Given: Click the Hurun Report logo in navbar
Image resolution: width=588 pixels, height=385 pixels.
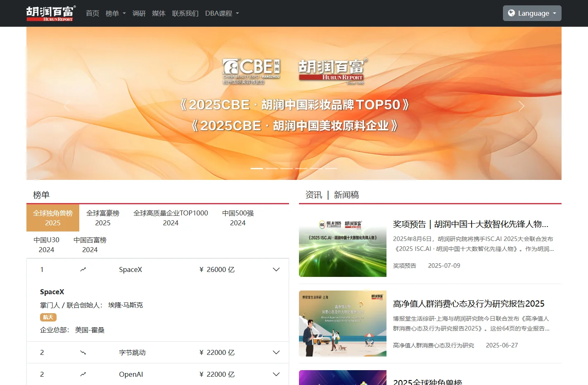Looking at the screenshot, I should coord(51,13).
